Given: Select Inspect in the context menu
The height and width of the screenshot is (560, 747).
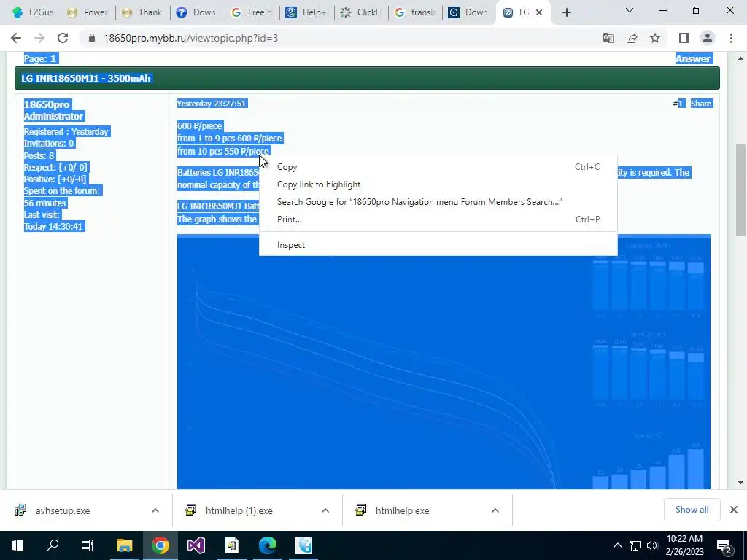Looking at the screenshot, I should (x=438, y=245).
